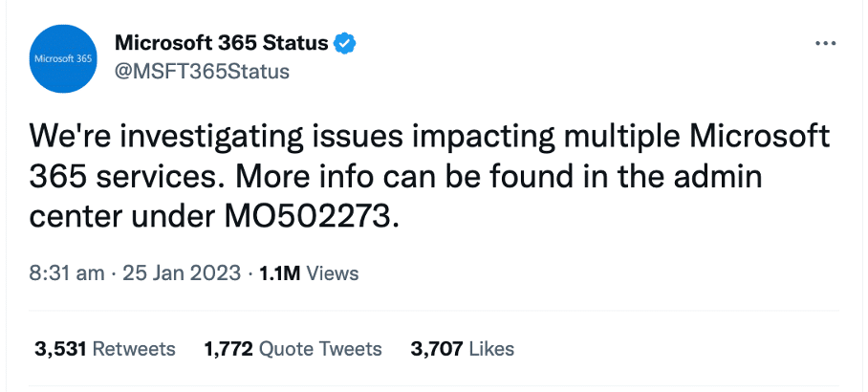Click the "Microsoft 365" label inside the avatar
Viewport: 868px width, 392px height.
point(63,58)
